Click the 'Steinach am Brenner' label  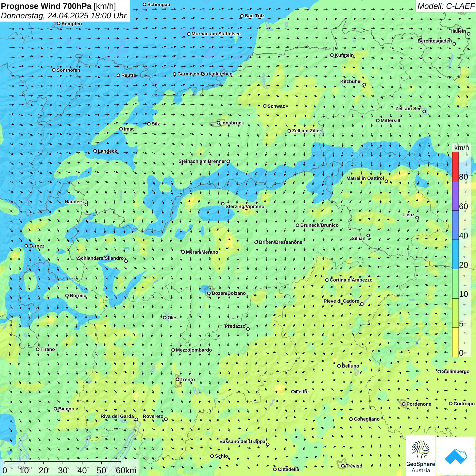tap(202, 161)
